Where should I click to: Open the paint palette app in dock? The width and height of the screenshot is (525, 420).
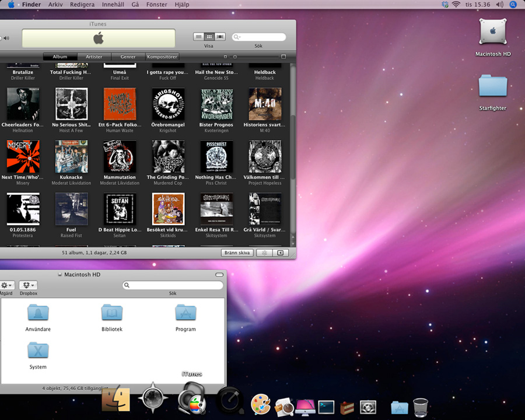tap(260, 405)
